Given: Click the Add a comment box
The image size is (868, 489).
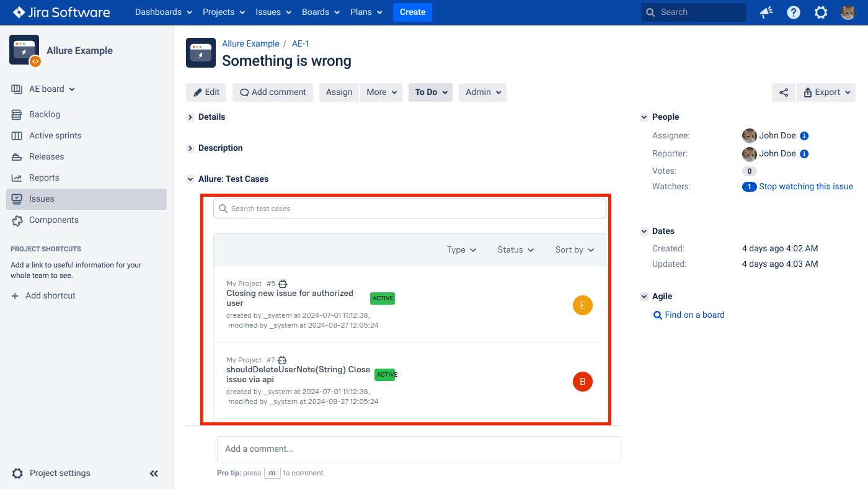Looking at the screenshot, I should click(x=419, y=449).
